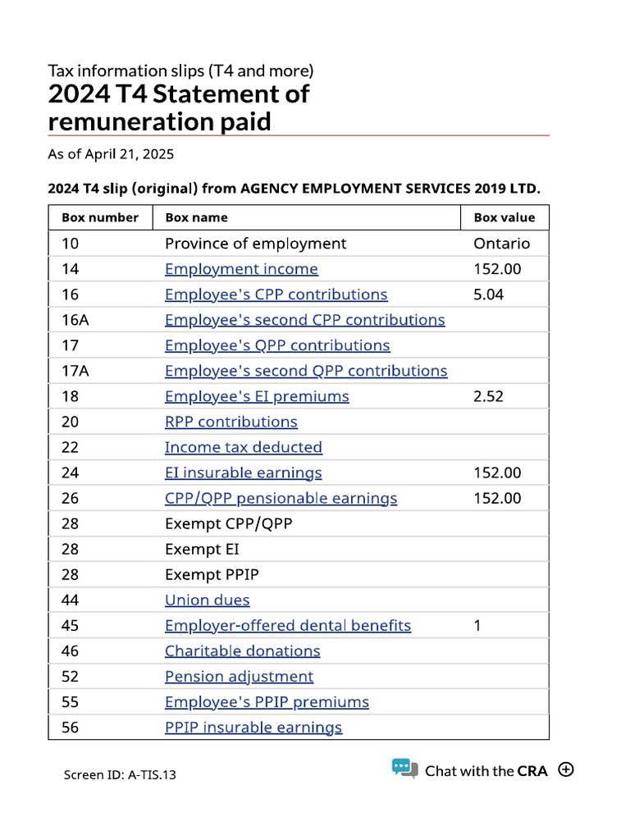Click PPIP insurable earnings link
The height and width of the screenshot is (840, 630).
(253, 727)
